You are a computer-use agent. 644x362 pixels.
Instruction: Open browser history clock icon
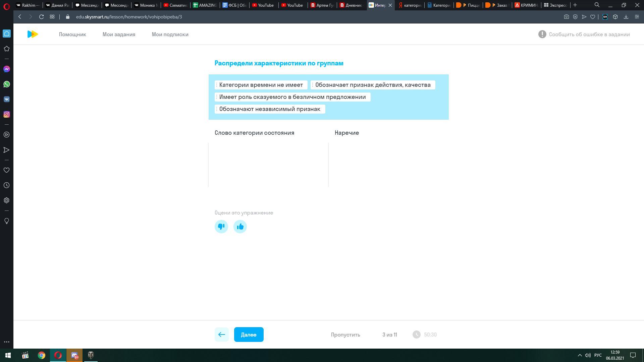pos(6,185)
